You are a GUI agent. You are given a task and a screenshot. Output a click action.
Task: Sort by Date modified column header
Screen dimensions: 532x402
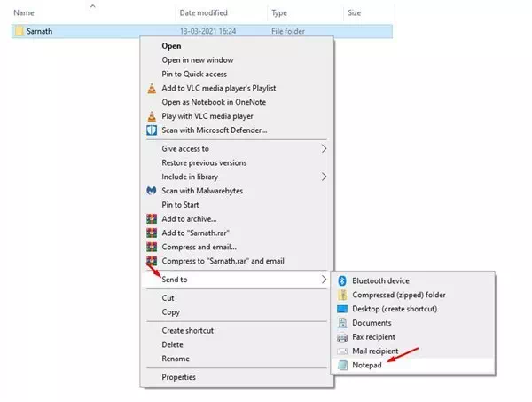[x=204, y=13]
